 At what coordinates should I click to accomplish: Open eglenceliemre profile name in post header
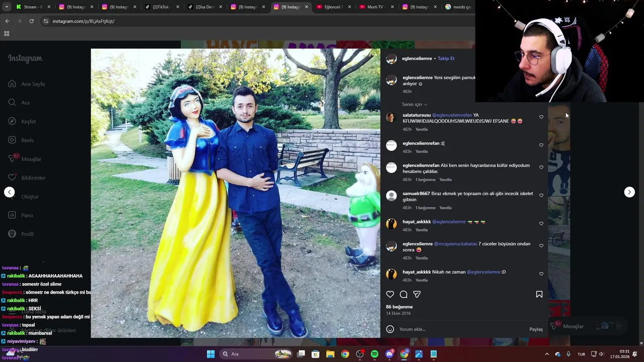pyautogui.click(x=417, y=58)
